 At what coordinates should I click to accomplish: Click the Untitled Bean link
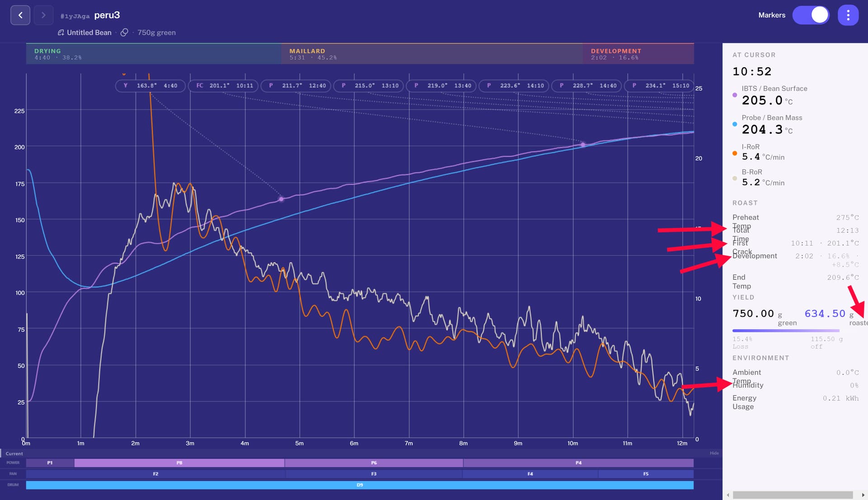[89, 33]
